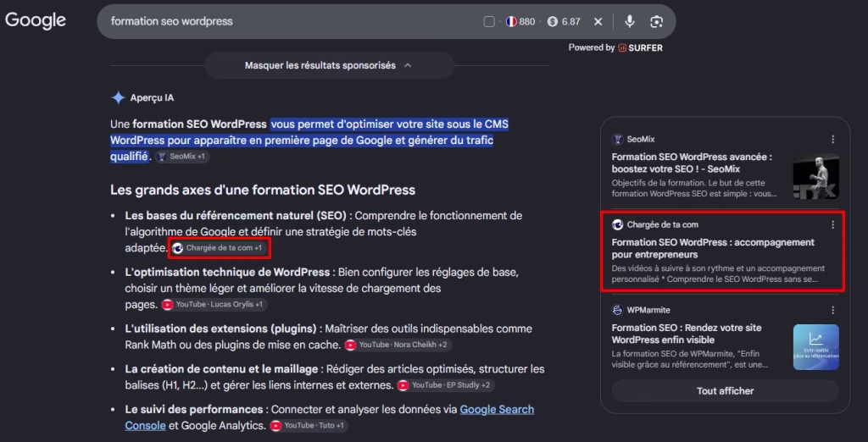Click the SeoMix speaker thumbnail image

pyautogui.click(x=816, y=176)
